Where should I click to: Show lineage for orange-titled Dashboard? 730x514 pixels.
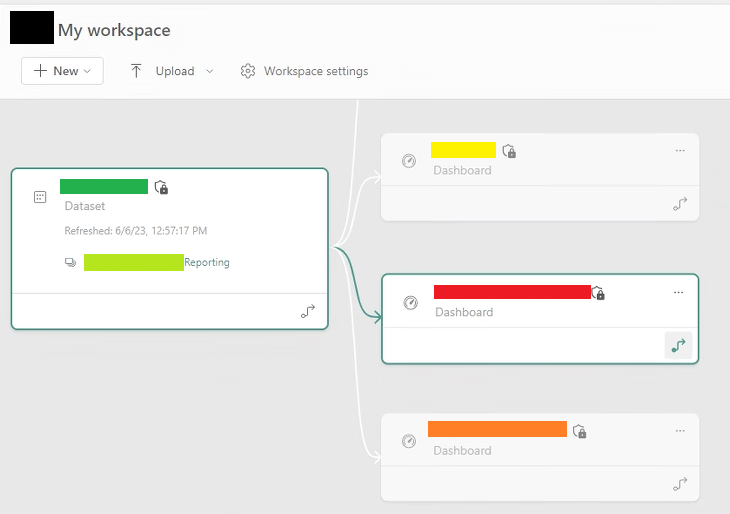click(680, 484)
